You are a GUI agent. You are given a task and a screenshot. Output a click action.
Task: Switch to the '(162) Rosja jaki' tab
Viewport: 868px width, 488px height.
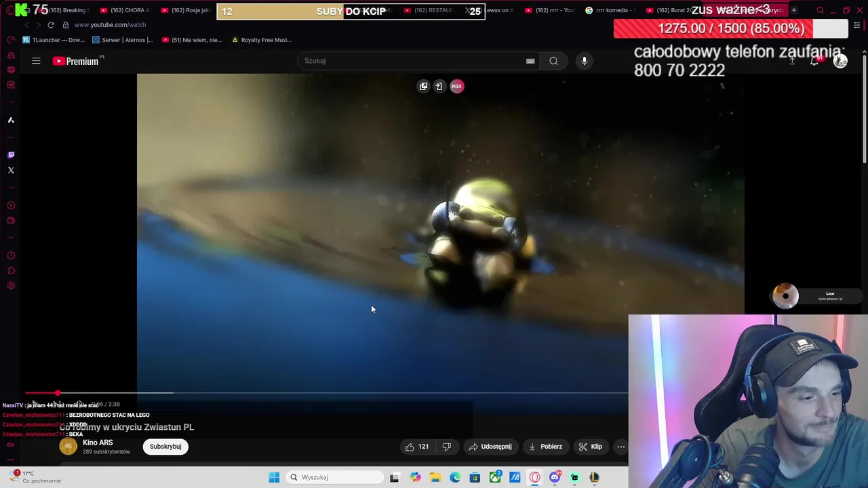185,10
